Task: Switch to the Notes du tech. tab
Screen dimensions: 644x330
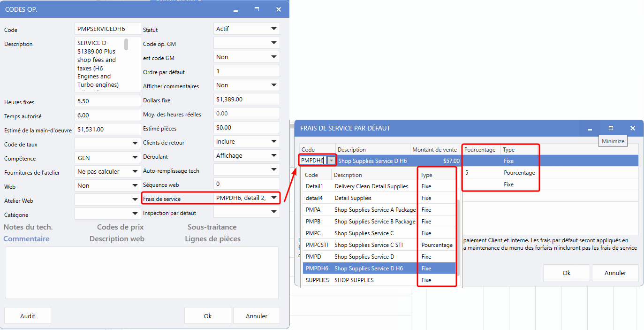Action: tap(28, 227)
